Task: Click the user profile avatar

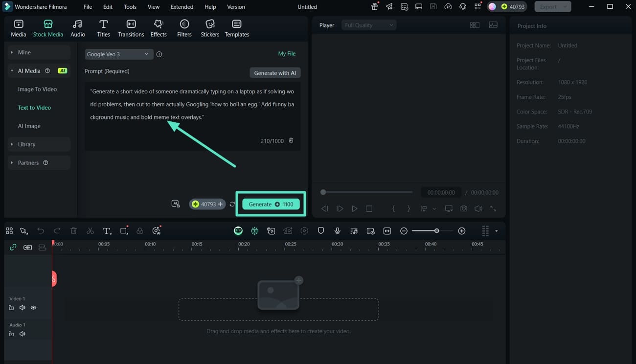Action: coord(492,7)
